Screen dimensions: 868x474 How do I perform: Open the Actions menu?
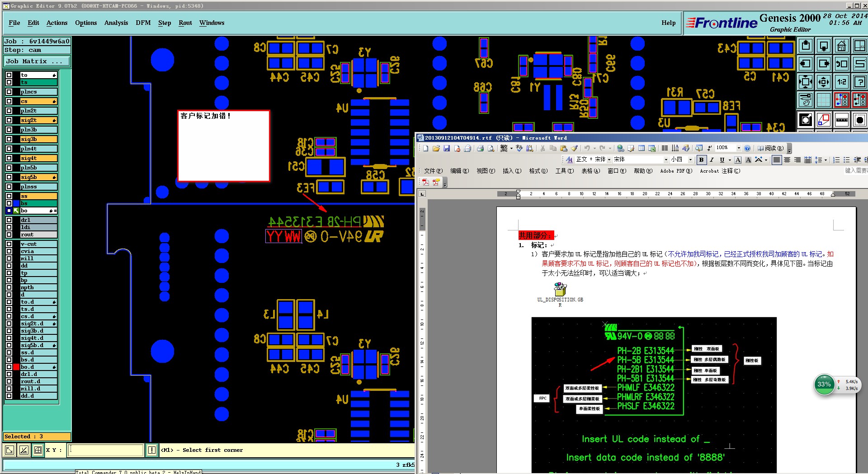click(57, 23)
